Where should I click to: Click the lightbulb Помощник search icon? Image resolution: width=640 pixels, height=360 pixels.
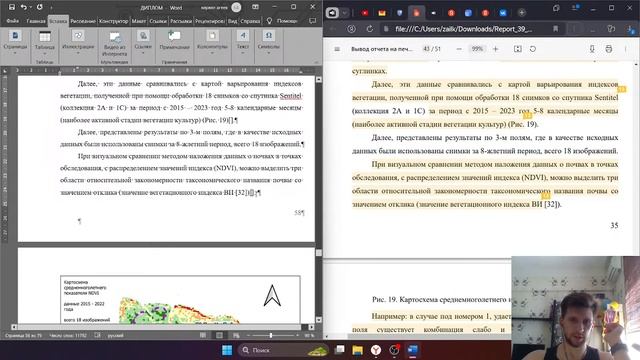coord(269,21)
